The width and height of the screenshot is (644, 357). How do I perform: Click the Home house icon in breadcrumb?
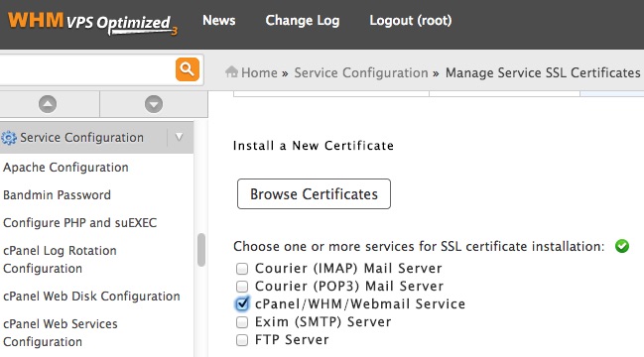click(231, 71)
